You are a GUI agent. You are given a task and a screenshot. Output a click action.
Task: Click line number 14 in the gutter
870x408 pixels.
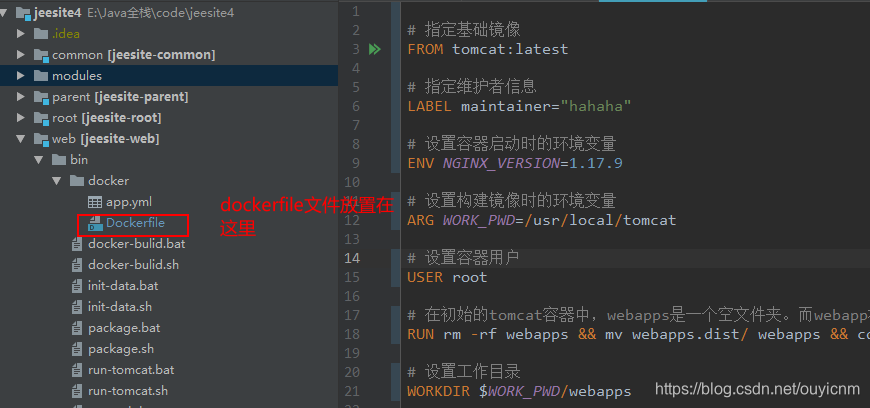(352, 258)
